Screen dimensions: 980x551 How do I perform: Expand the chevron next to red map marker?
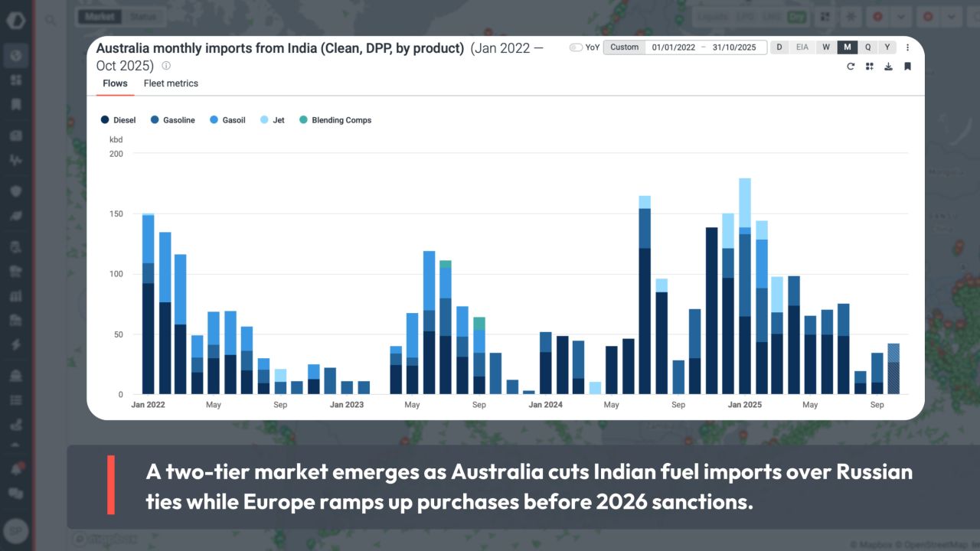click(x=901, y=16)
